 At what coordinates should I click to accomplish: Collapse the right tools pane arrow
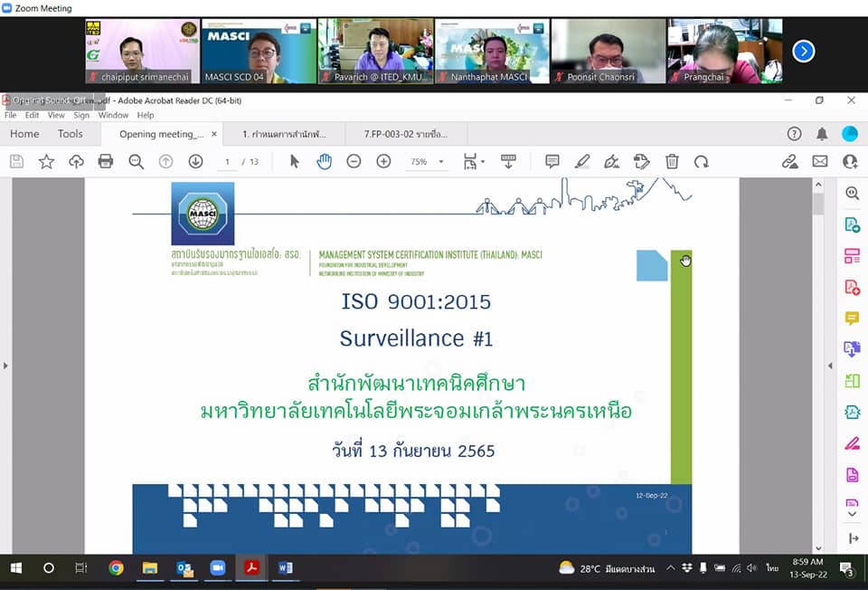click(830, 366)
